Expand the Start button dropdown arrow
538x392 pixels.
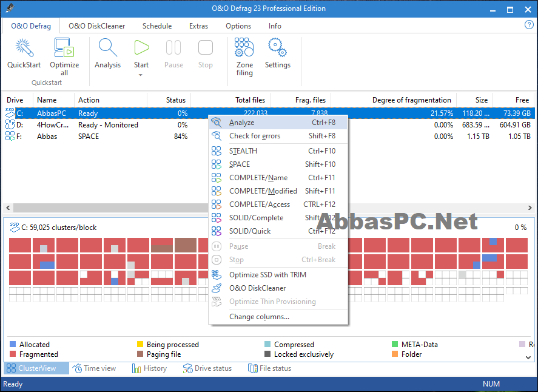click(141, 75)
